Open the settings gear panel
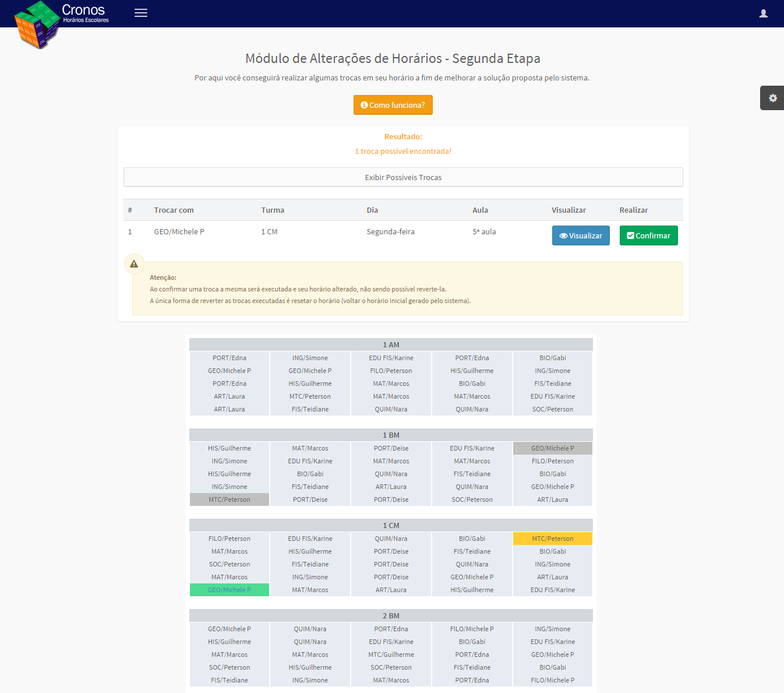The height and width of the screenshot is (693, 784). [x=772, y=98]
